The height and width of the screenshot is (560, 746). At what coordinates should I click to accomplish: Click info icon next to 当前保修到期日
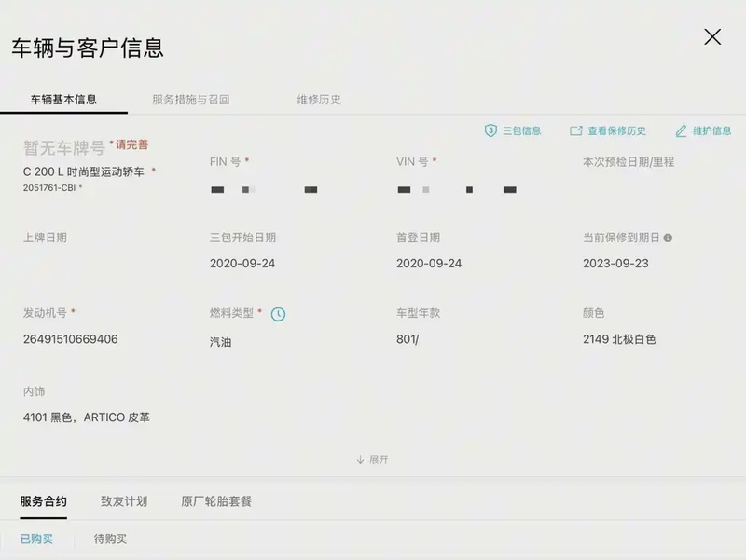click(x=668, y=238)
